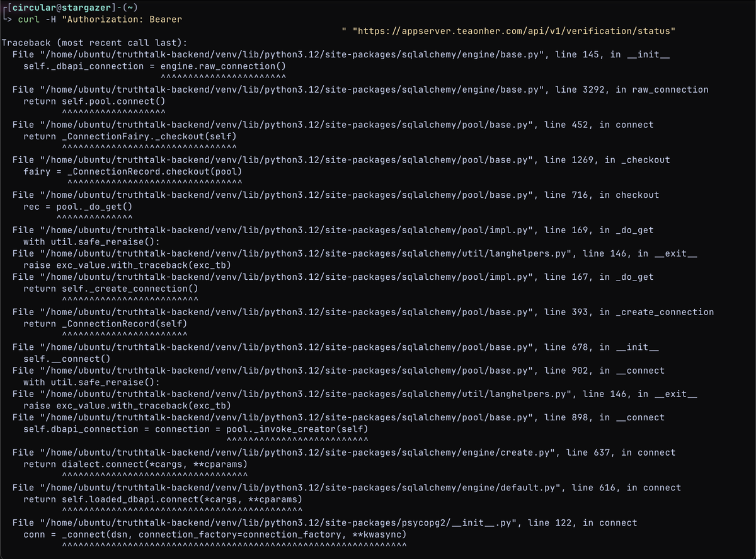Click the line 393 _create_connection frame
The image size is (756, 559).
363,313
